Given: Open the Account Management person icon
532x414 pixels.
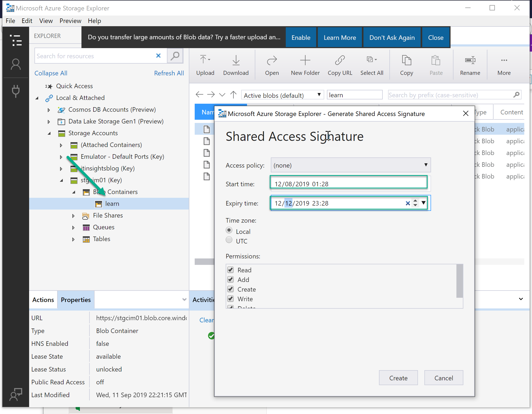Looking at the screenshot, I should click(x=15, y=64).
